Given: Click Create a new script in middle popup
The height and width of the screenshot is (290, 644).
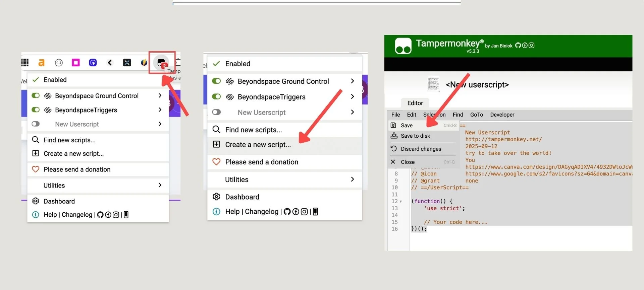Looking at the screenshot, I should click(285, 145).
